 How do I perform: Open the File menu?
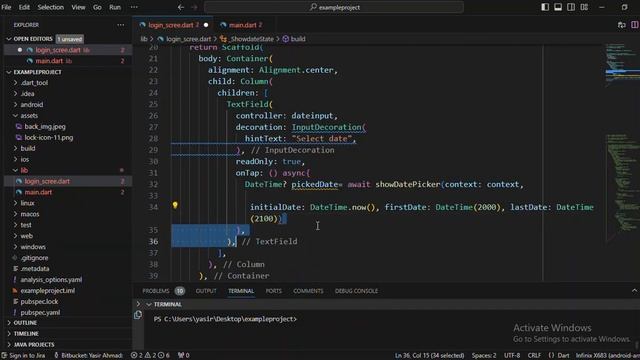[x=7, y=7]
